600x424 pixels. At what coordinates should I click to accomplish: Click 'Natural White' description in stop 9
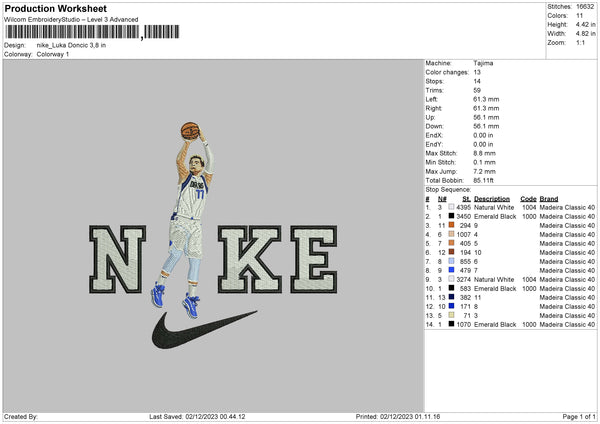point(494,279)
